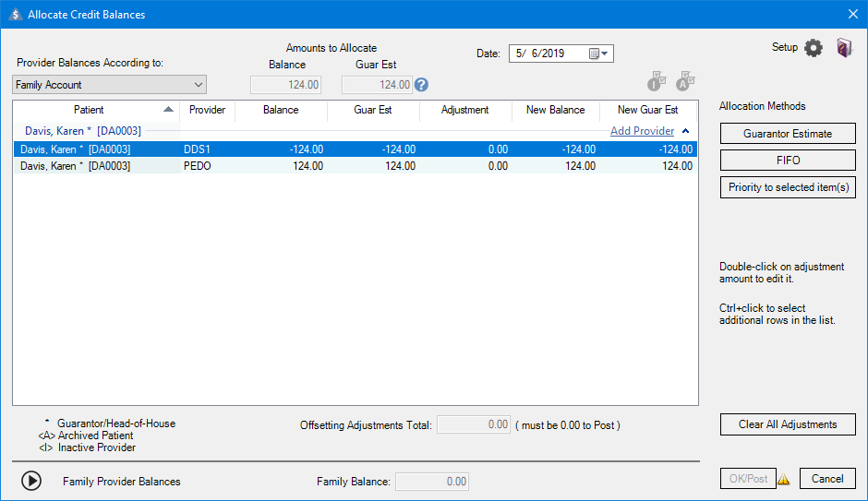The width and height of the screenshot is (868, 501).
Task: Open the help book icon
Action: pyautogui.click(x=844, y=48)
